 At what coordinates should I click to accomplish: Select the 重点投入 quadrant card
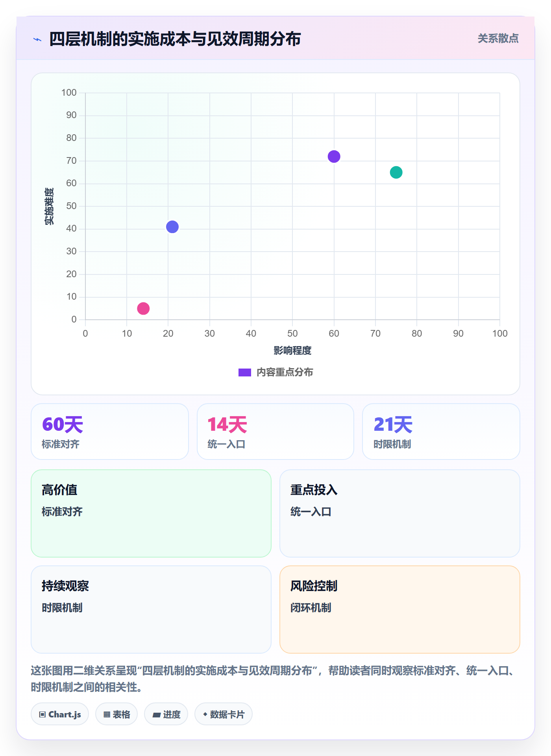(x=400, y=513)
